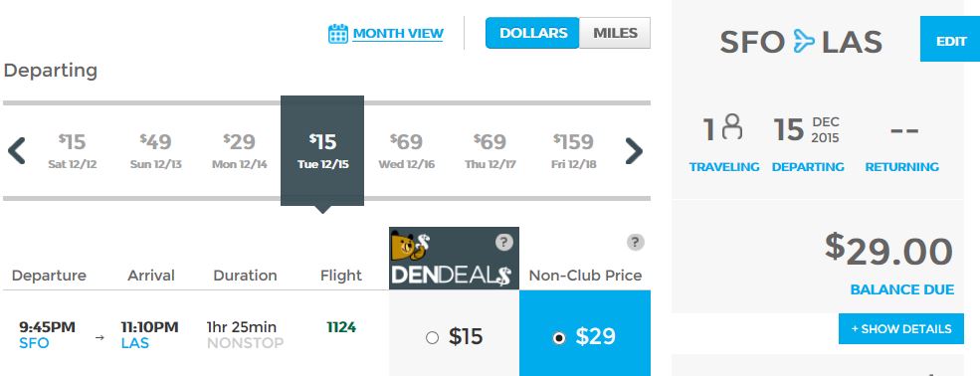Switch fare display to Dollars

pos(532,33)
